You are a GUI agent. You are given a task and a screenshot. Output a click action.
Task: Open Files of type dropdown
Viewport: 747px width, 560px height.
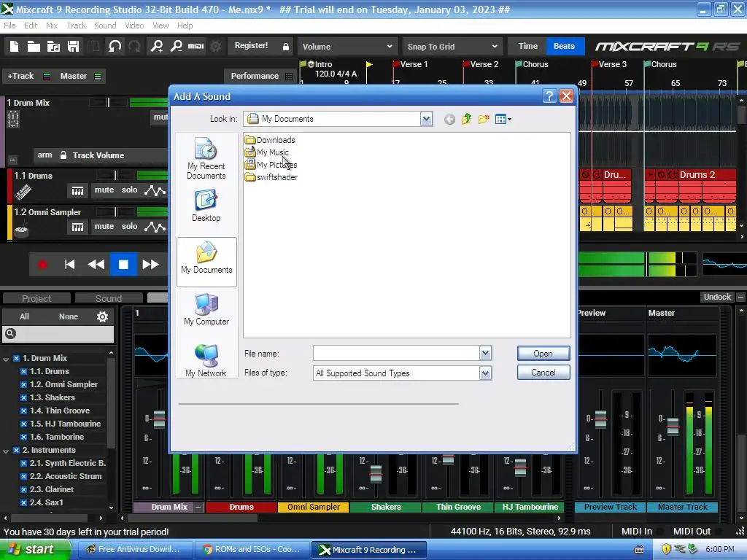(485, 373)
